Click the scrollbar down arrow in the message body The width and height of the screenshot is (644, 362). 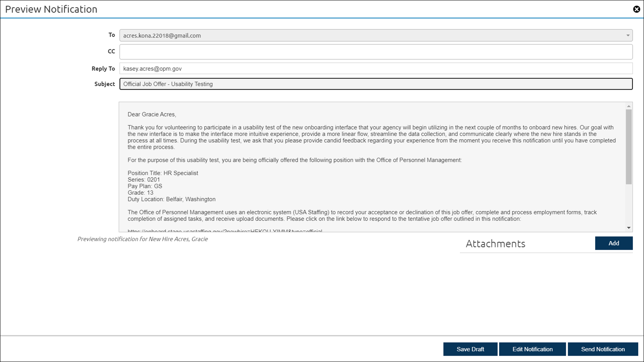coord(628,227)
